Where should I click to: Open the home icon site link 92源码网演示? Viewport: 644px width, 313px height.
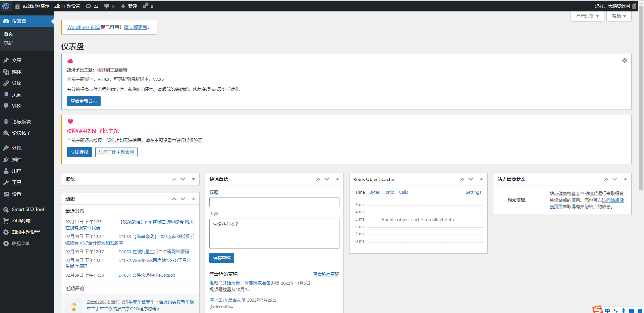pos(32,6)
